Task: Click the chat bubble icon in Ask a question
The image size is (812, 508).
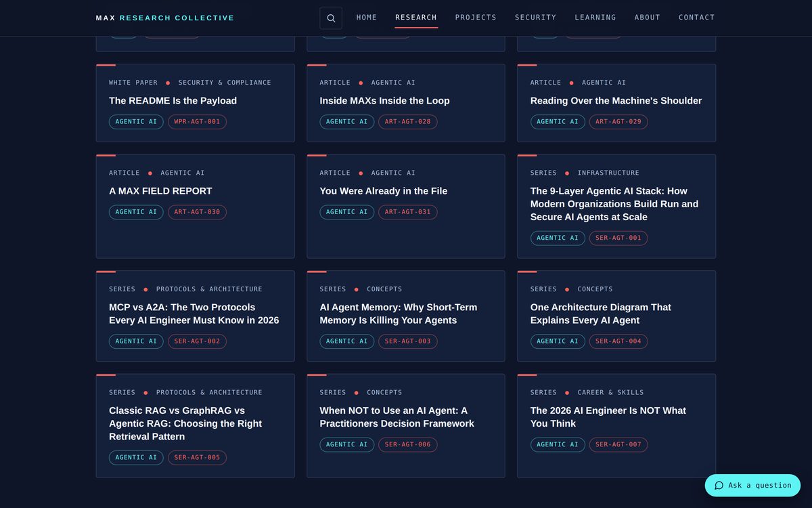Action: coord(719,486)
